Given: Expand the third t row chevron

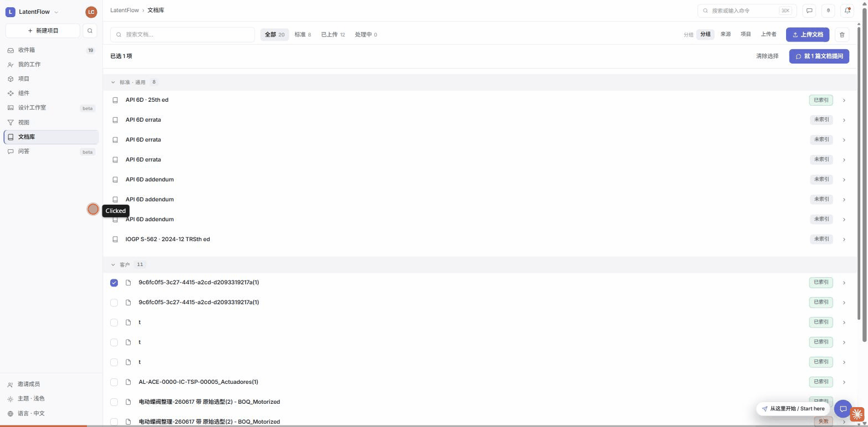Looking at the screenshot, I should click(x=844, y=362).
